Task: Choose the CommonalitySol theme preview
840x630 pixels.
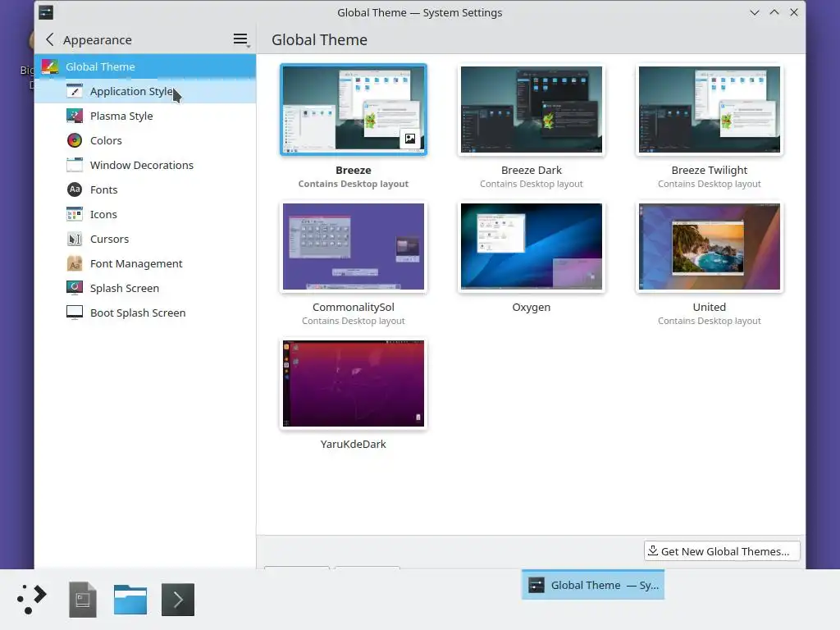Action: point(354,246)
